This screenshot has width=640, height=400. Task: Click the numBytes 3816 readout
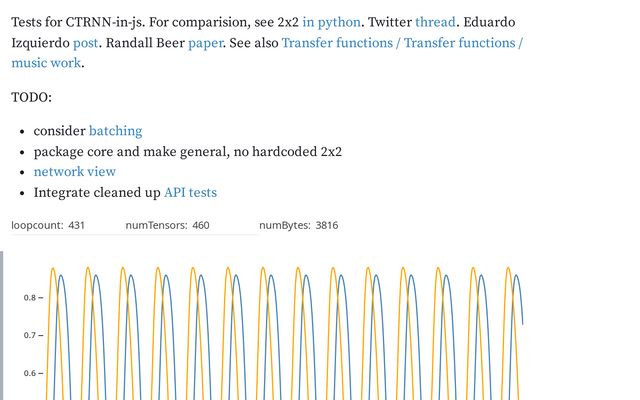(298, 225)
